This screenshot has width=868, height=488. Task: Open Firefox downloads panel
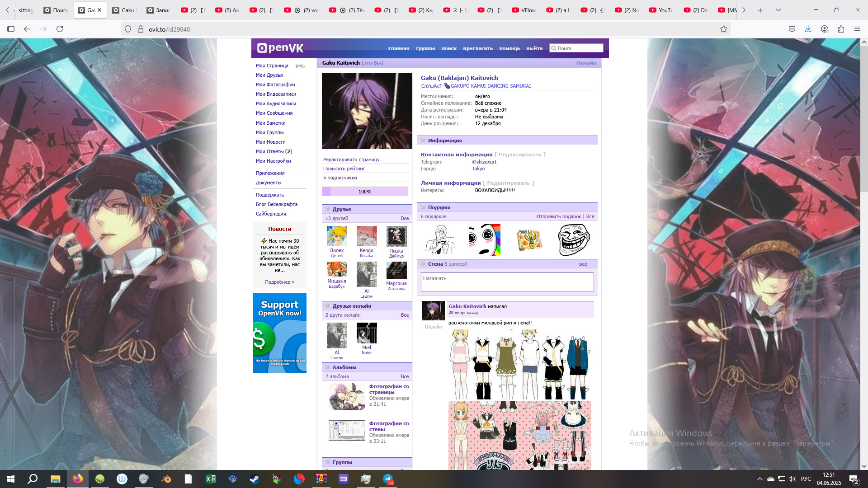[x=808, y=29]
